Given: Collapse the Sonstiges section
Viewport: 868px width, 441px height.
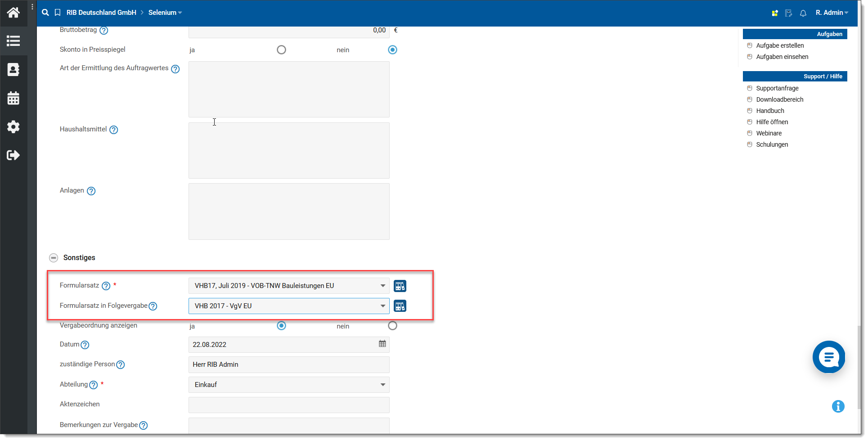Looking at the screenshot, I should (x=54, y=258).
